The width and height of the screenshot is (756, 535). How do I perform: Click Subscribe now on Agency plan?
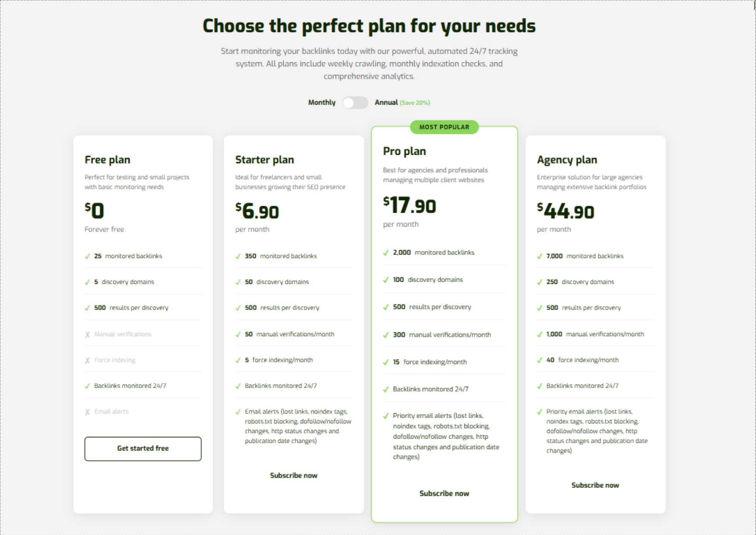pos(595,484)
